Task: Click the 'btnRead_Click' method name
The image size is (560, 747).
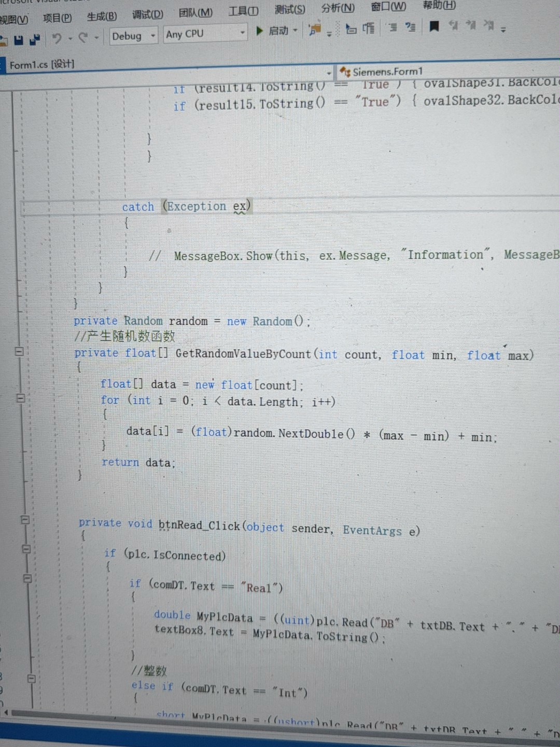Action: click(x=199, y=525)
